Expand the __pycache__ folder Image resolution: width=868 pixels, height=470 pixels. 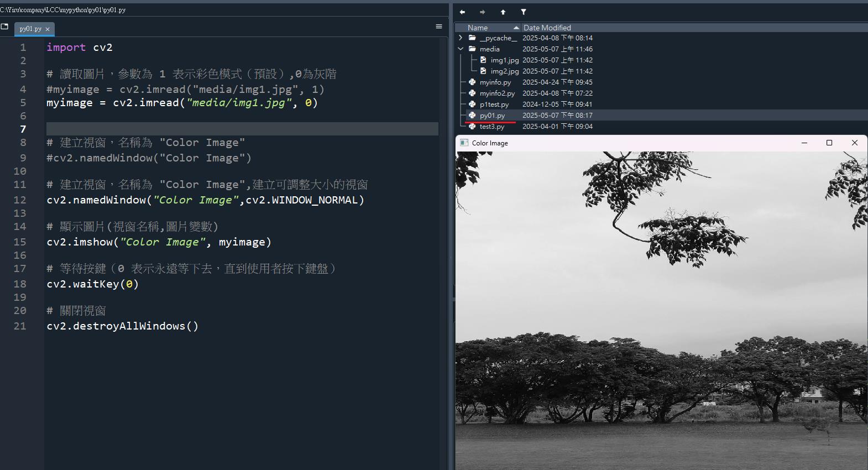[461, 38]
